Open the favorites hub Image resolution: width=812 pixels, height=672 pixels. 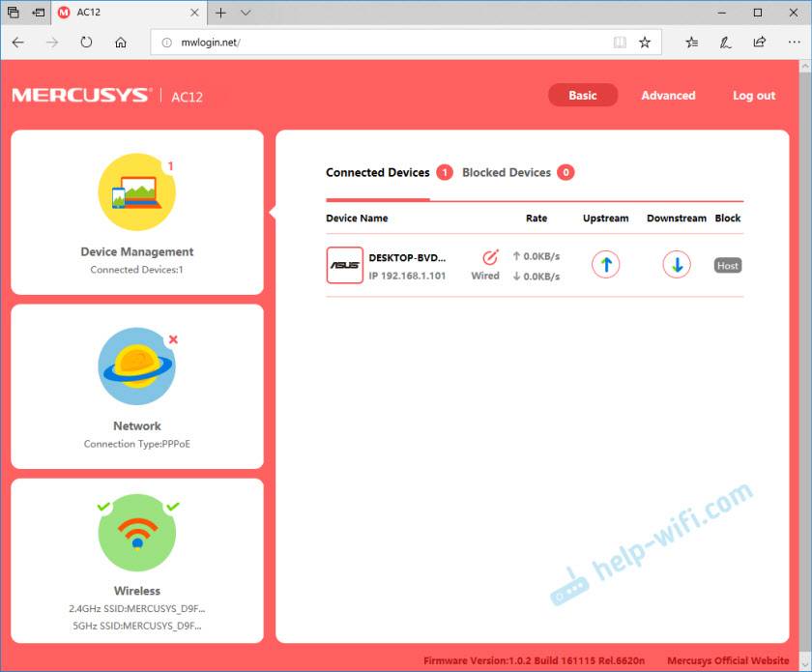[692, 43]
